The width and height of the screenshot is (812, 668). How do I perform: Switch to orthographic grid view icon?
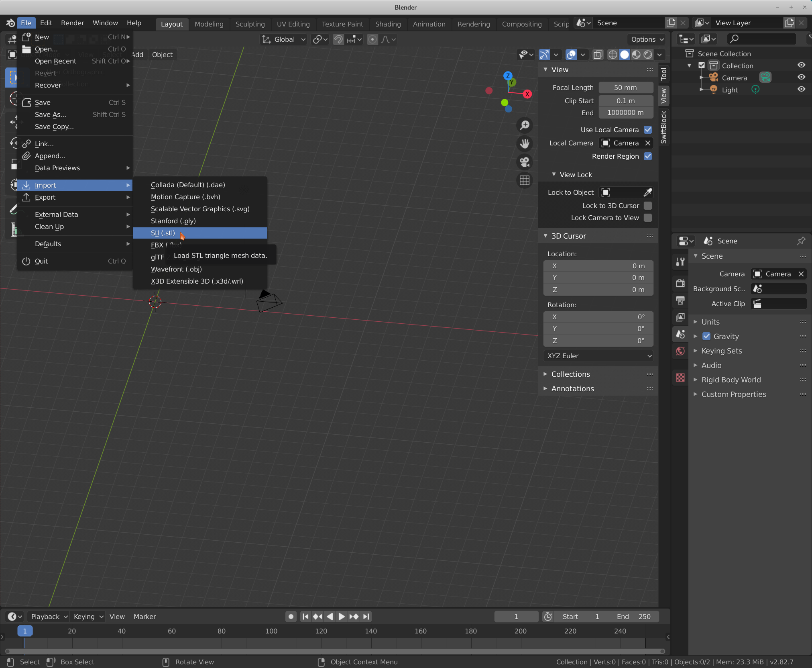525,180
